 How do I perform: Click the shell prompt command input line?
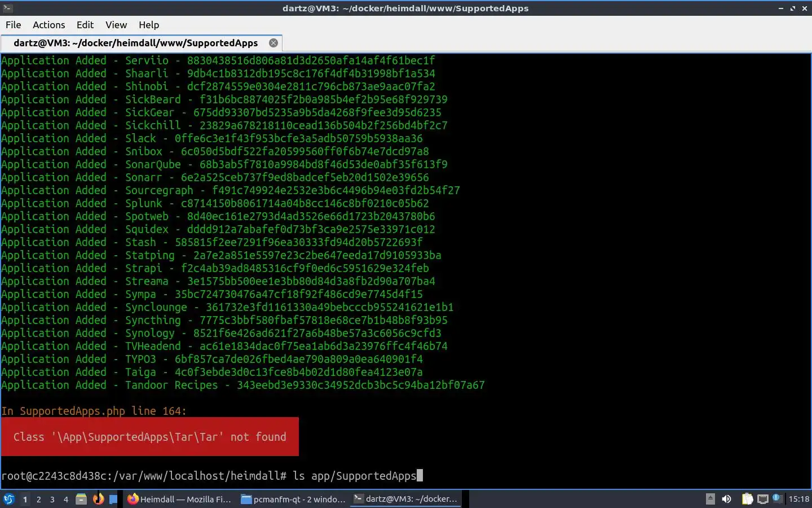pos(212,476)
